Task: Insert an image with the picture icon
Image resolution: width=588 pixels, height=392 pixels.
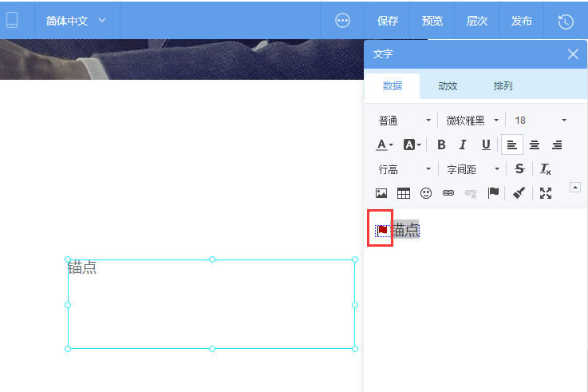Action: pyautogui.click(x=381, y=193)
